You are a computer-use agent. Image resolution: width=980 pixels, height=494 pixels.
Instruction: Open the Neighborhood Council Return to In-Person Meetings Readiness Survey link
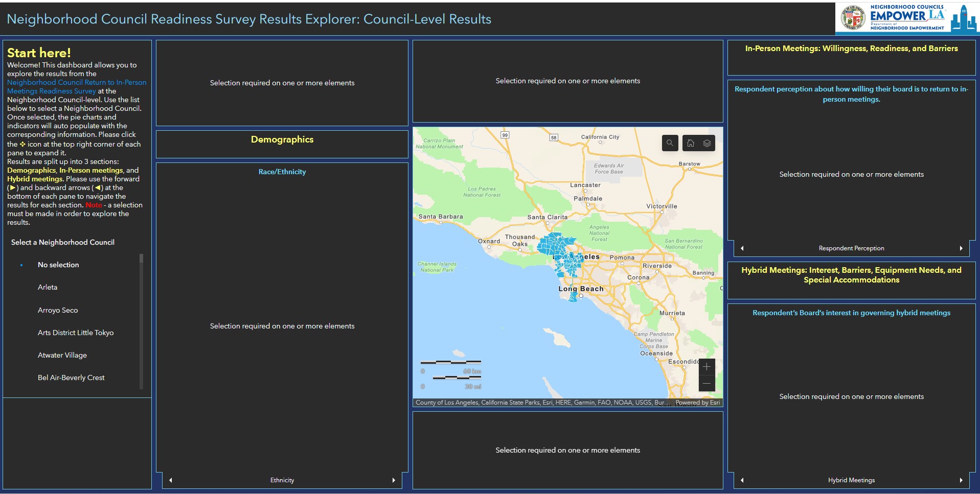pyautogui.click(x=77, y=86)
